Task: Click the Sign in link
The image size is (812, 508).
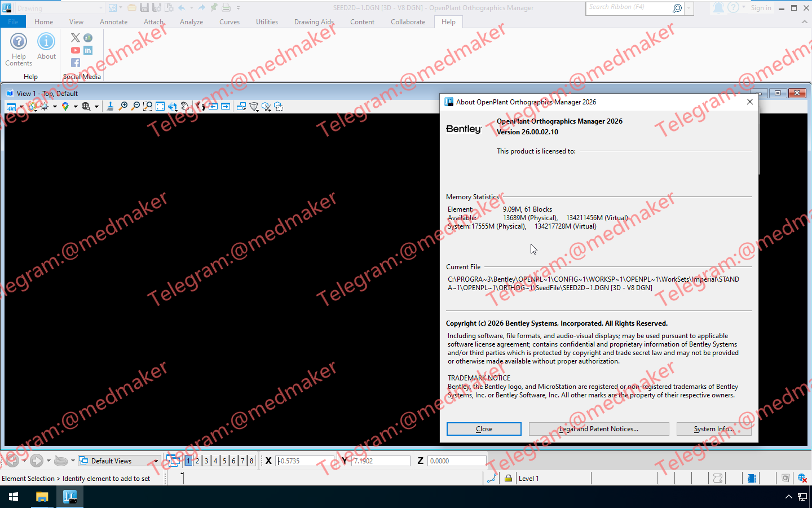Action: click(x=761, y=8)
